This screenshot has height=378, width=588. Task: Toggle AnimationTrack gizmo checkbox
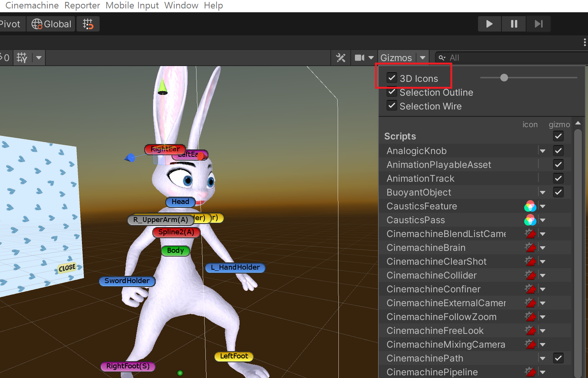click(x=558, y=178)
